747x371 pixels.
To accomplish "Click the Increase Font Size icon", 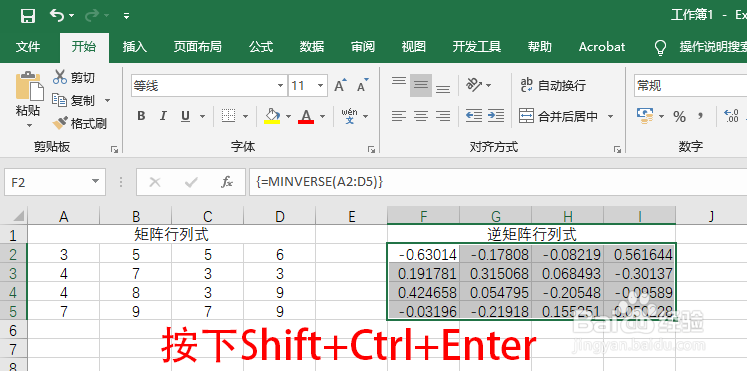I will tap(340, 86).
